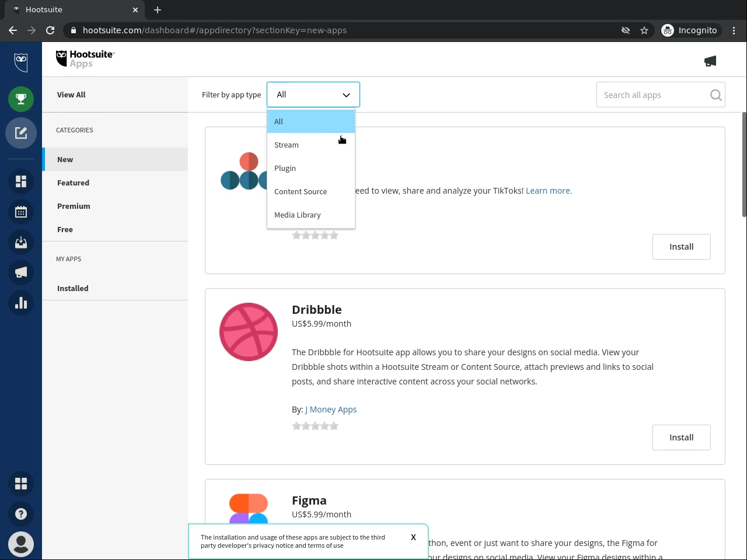Click the site lock icon in address bar
The height and width of the screenshot is (560, 747).
click(74, 30)
